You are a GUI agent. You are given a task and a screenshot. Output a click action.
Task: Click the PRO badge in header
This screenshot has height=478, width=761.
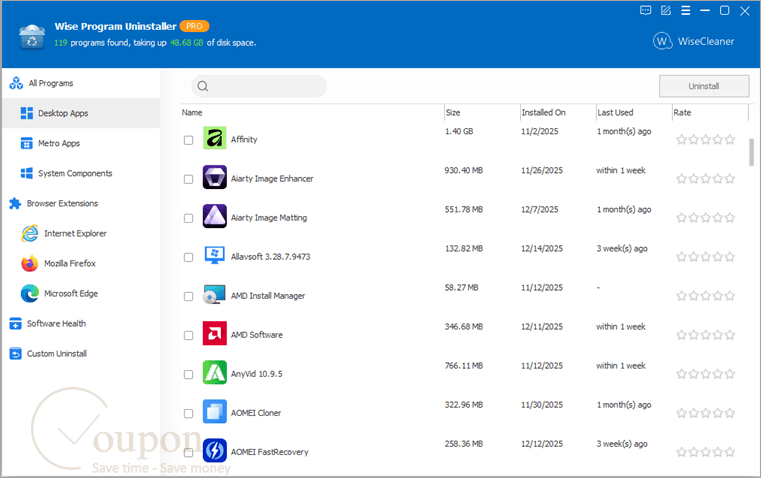point(194,26)
